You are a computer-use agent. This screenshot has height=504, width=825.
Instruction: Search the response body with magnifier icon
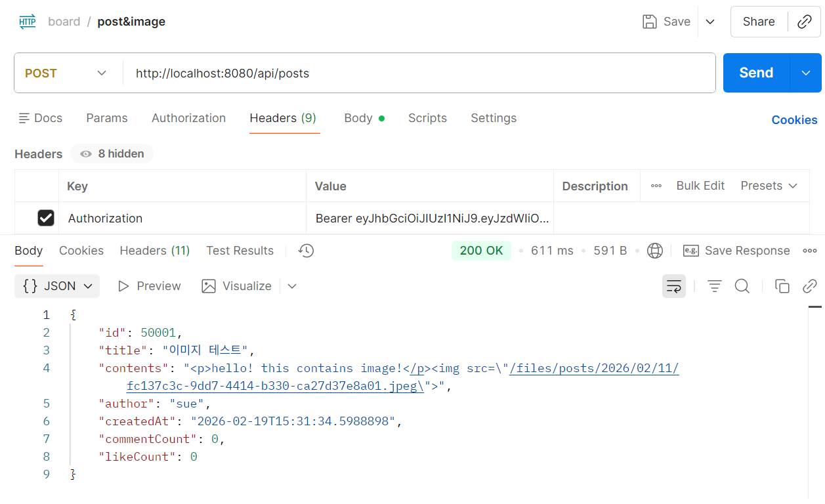[742, 286]
